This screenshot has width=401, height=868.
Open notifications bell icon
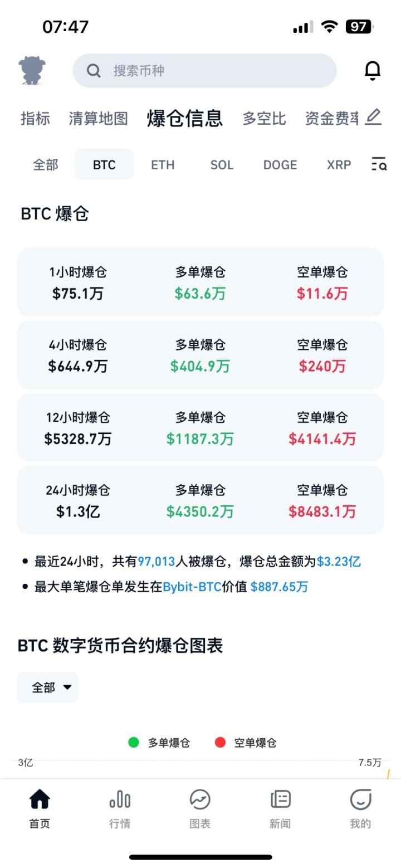[372, 71]
